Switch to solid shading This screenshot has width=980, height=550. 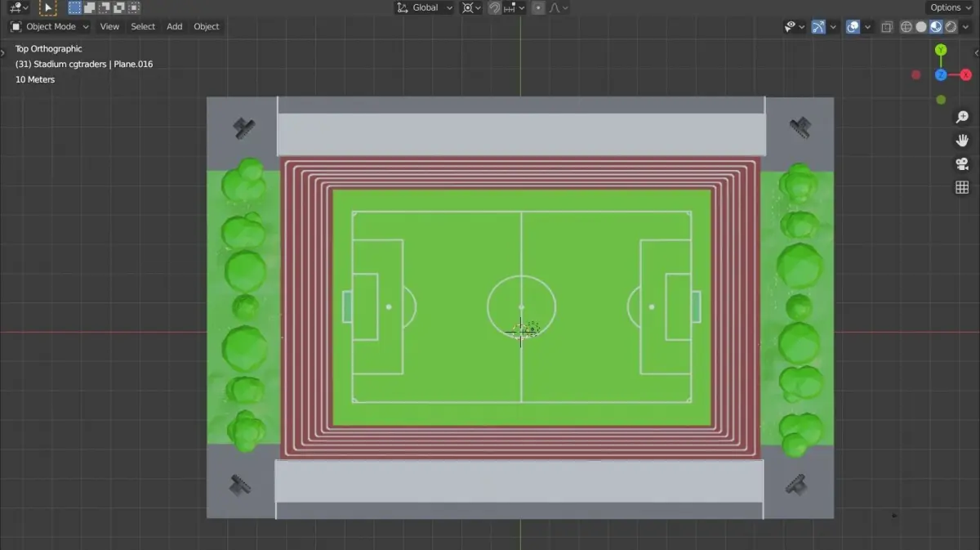tap(921, 26)
